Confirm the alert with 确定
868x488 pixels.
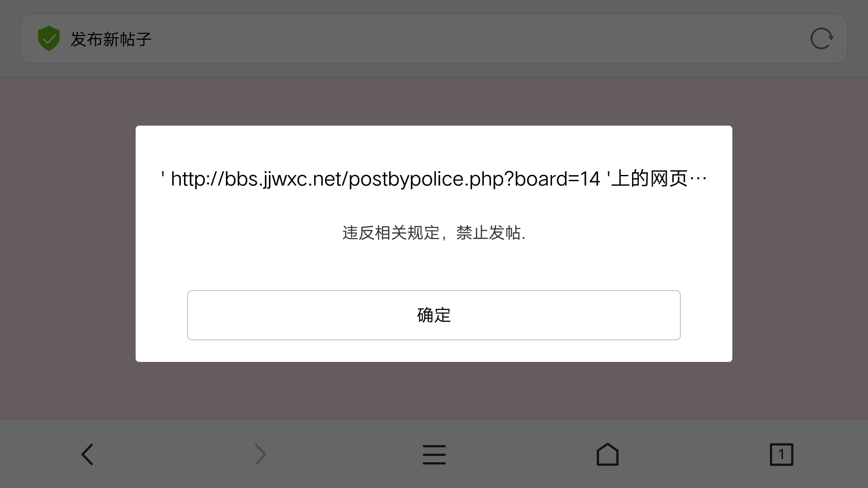click(434, 315)
